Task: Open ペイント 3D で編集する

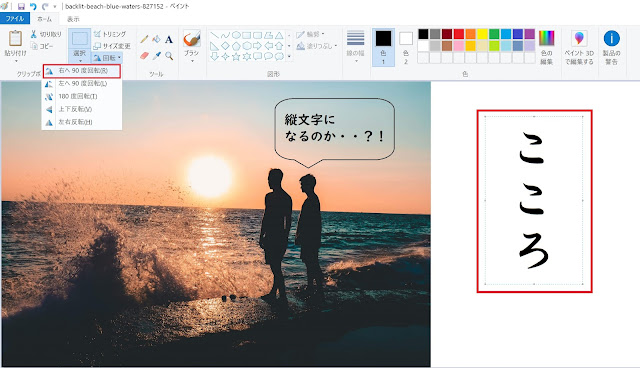Action: (x=579, y=47)
